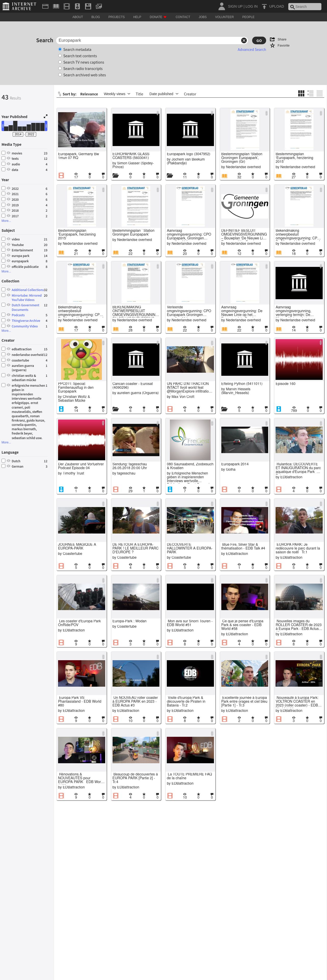Click SIGN UP | LOG IN link
The height and width of the screenshot is (980, 327).
(x=242, y=6)
